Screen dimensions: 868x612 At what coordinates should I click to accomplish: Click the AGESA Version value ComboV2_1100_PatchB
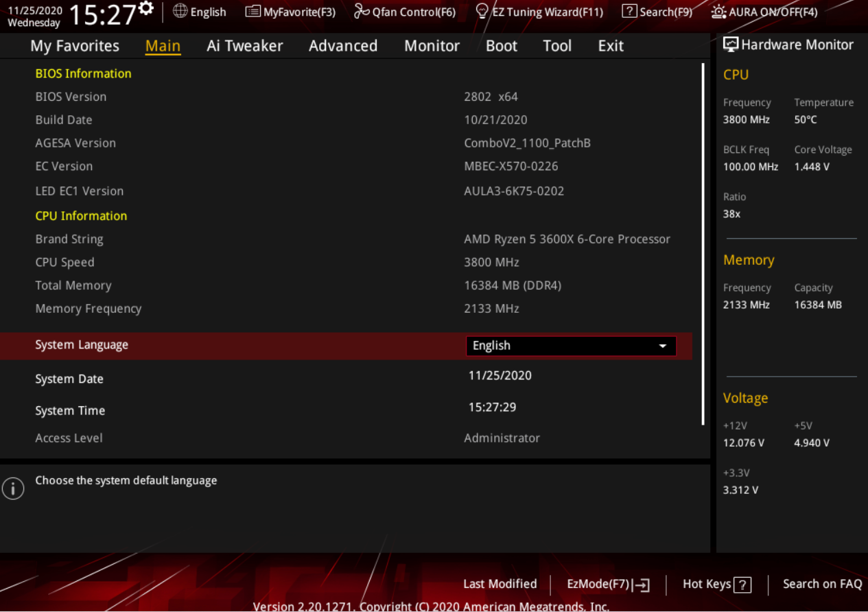(527, 143)
